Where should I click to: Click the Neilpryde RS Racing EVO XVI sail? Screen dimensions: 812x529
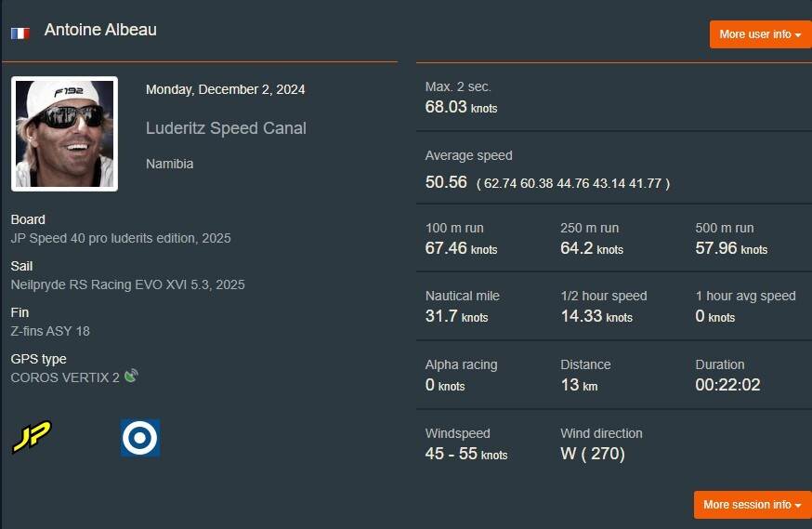pyautogui.click(x=128, y=284)
